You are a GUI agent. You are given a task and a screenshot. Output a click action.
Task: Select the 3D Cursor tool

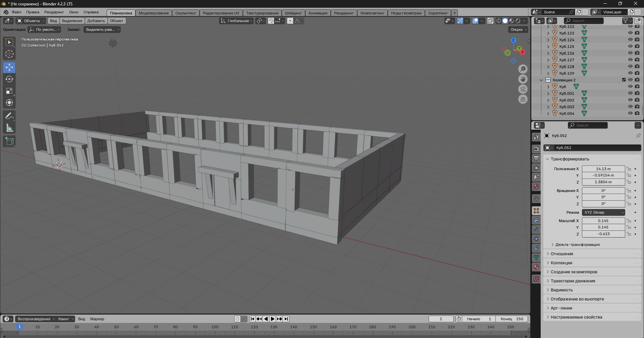(9, 54)
